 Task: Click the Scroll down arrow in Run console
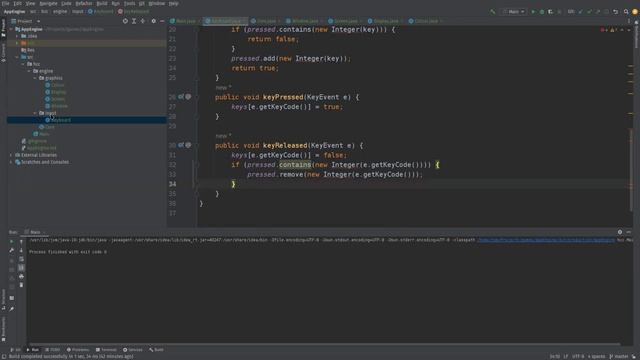[x=21, y=250]
